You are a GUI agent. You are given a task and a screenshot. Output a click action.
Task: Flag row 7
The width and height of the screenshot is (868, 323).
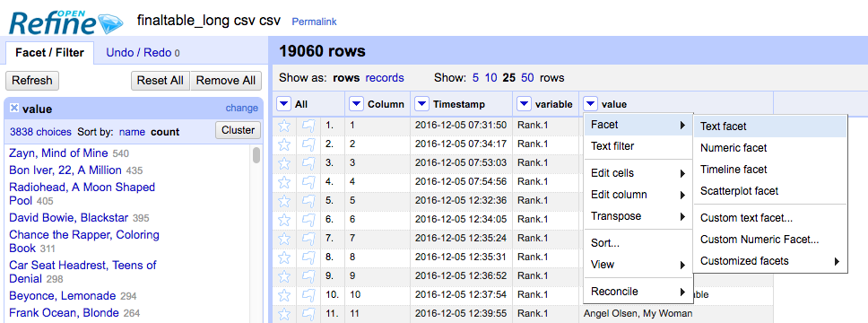pos(308,239)
